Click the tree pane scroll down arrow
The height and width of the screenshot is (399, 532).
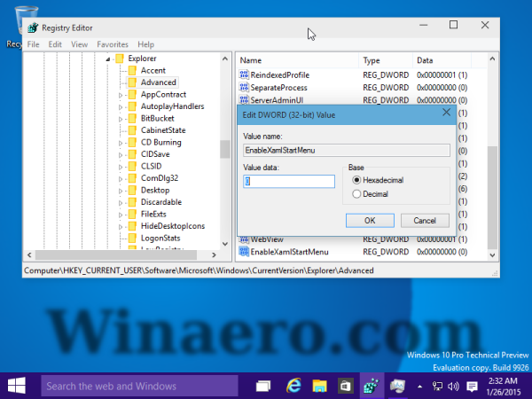(224, 244)
